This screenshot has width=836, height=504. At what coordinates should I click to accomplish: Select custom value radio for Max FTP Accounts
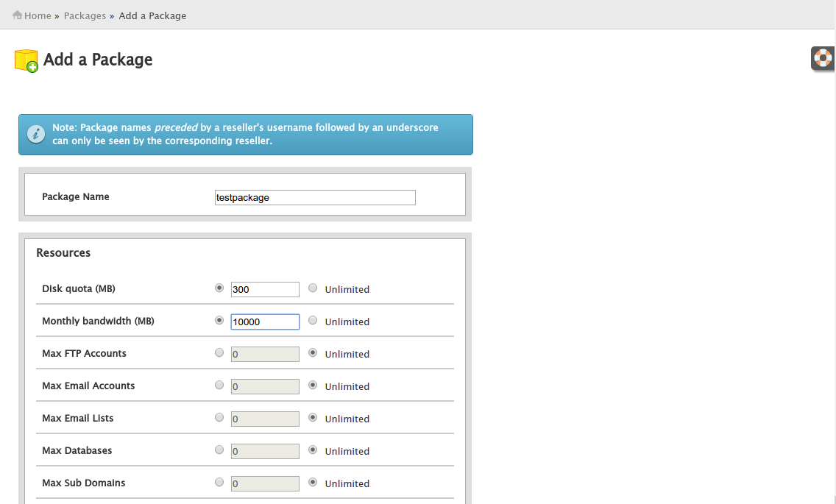[x=219, y=353]
